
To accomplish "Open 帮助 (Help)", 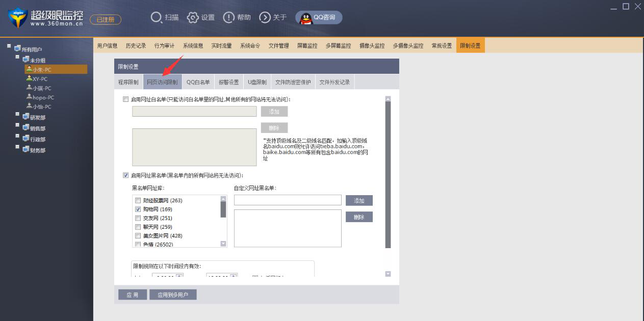I will click(237, 17).
